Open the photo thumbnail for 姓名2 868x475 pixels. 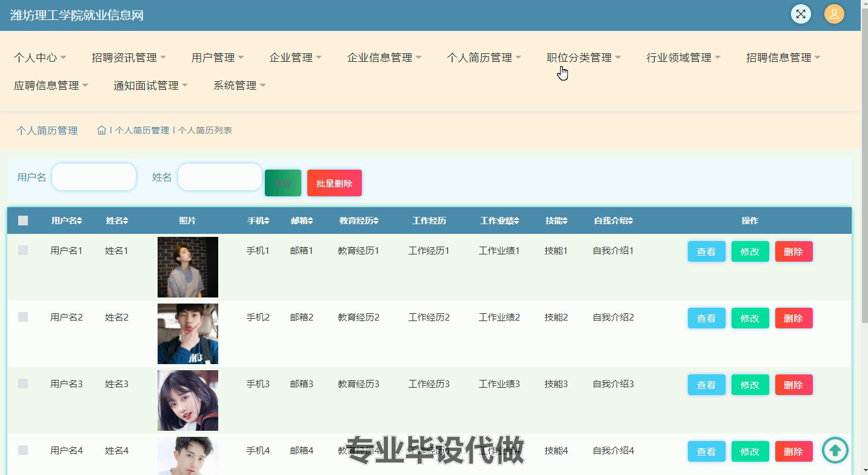pyautogui.click(x=188, y=334)
